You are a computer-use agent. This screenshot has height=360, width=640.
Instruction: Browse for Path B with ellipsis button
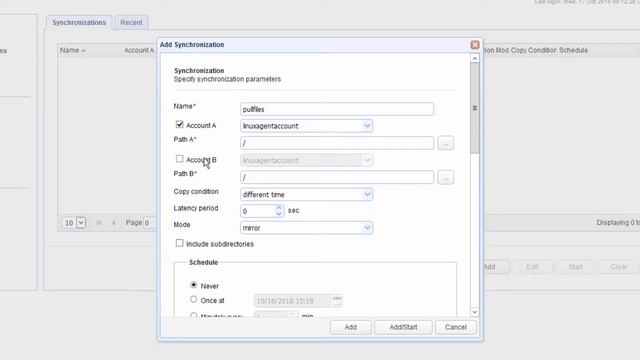coord(445,178)
